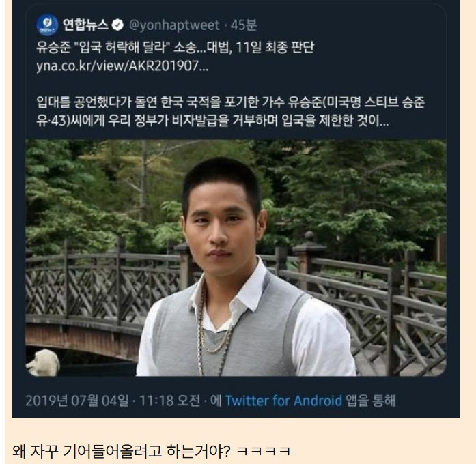This screenshot has height=464, width=476.
Task: Select the comment 왜 자꾸 기어들어올려고 하는거야?
Action: 122,451
